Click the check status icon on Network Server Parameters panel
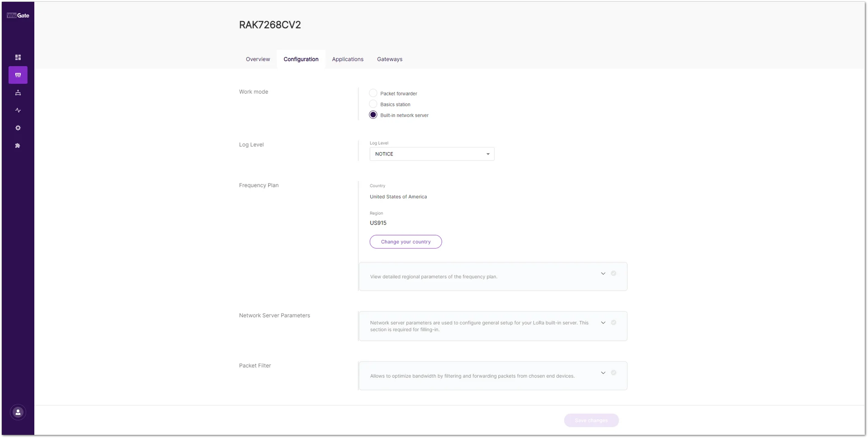 pos(613,323)
